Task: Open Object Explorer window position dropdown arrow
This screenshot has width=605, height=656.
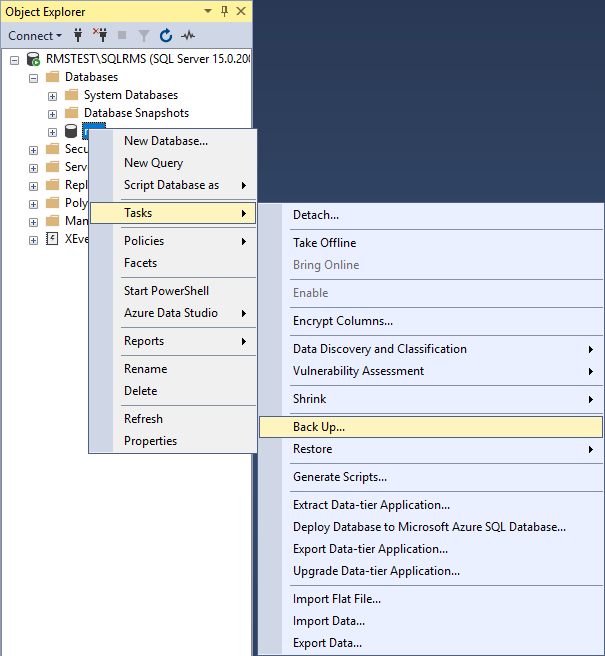Action: coord(208,11)
